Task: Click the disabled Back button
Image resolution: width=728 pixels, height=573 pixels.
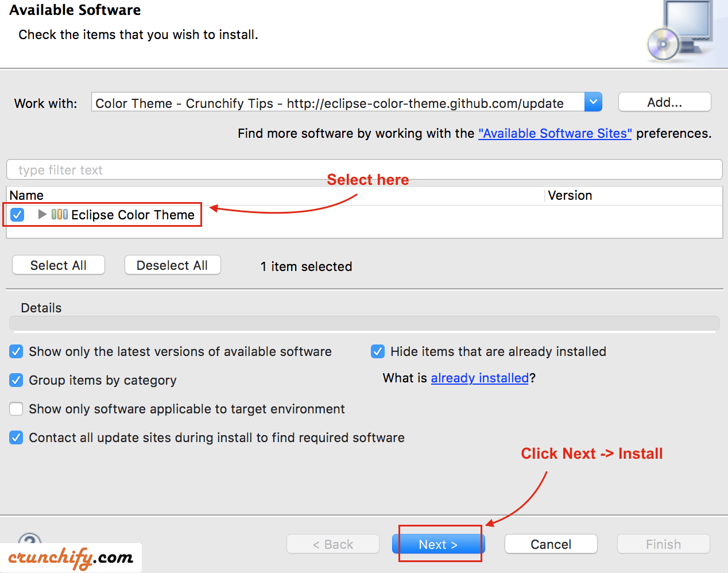Action: tap(333, 544)
